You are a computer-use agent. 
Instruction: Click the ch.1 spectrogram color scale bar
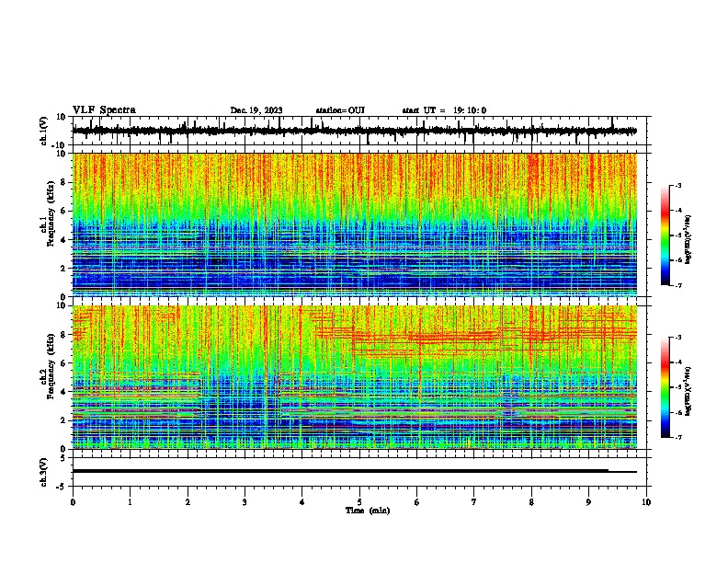(665, 236)
